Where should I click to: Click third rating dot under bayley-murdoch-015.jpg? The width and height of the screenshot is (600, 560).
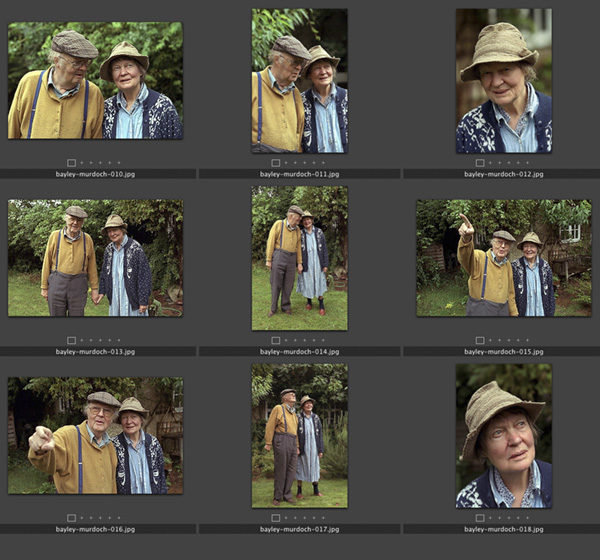tap(511, 340)
